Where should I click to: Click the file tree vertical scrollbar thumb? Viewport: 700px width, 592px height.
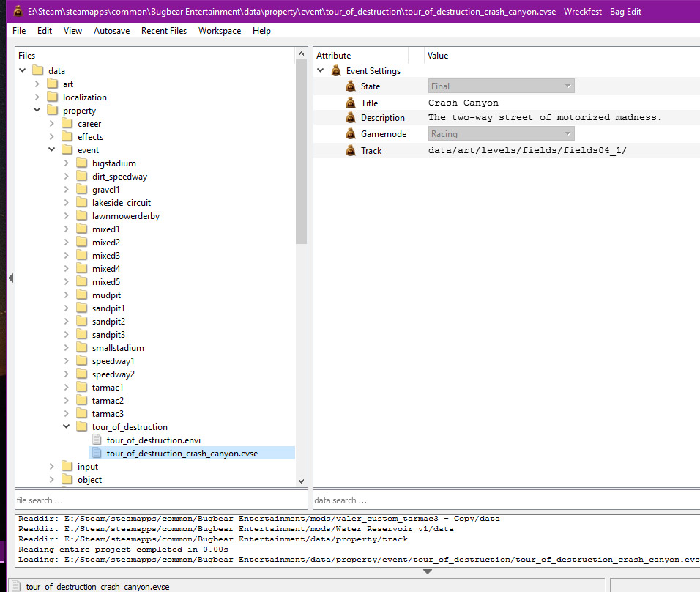pos(302,152)
